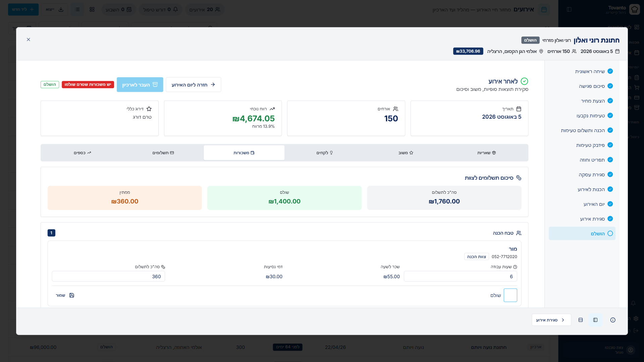Focus the שעות עבודה field showing 6
644x362 pixels.
461,277
